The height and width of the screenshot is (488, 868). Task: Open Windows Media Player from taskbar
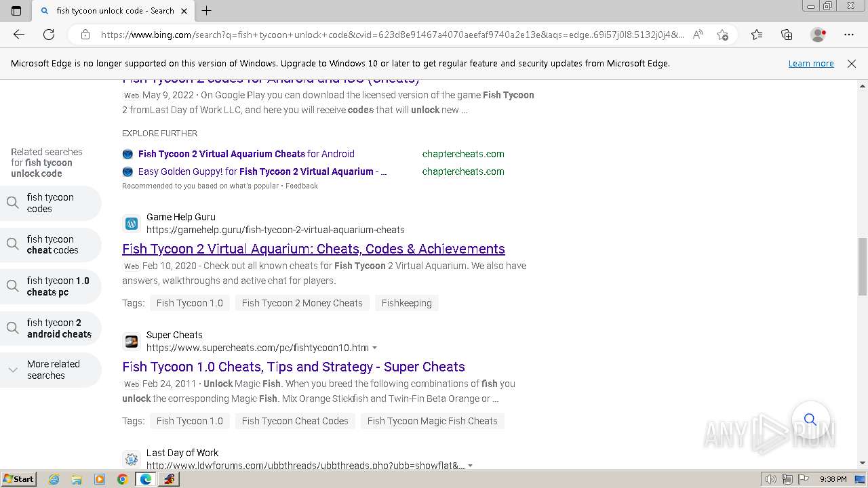(x=100, y=479)
